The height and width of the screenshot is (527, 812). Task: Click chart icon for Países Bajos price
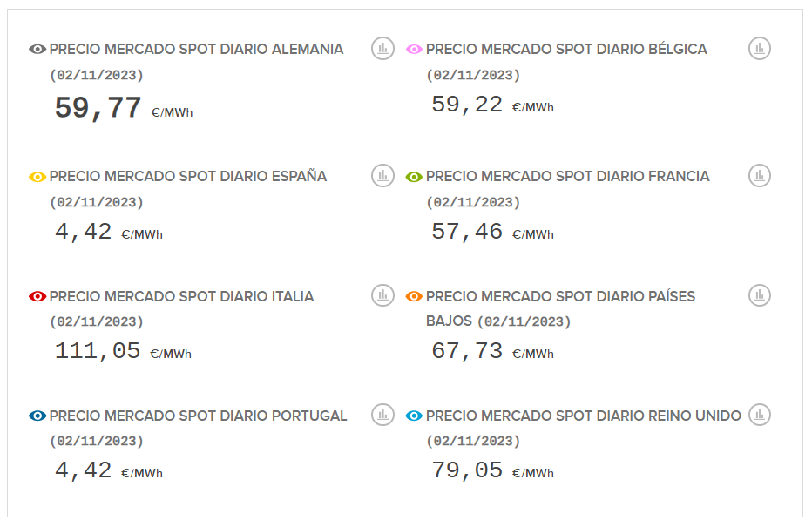coord(760,295)
